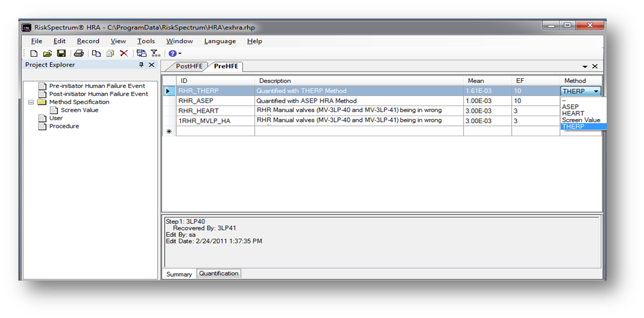644x318 pixels.
Task: Click the Copy toolbar icon
Action: pos(97,53)
